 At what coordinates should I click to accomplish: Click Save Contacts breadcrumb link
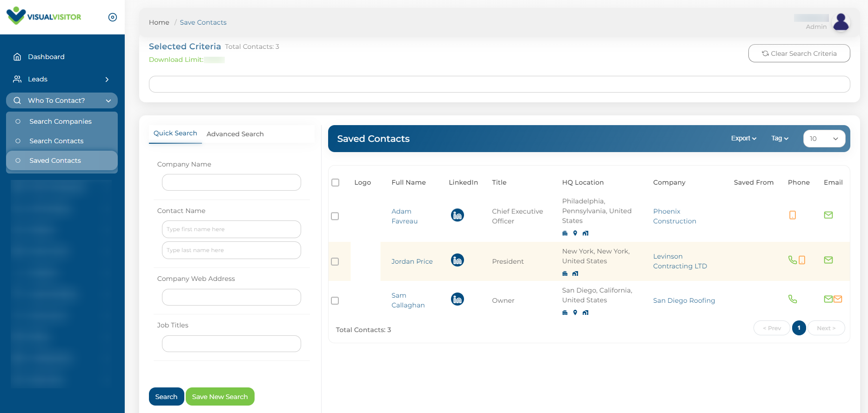tap(203, 22)
